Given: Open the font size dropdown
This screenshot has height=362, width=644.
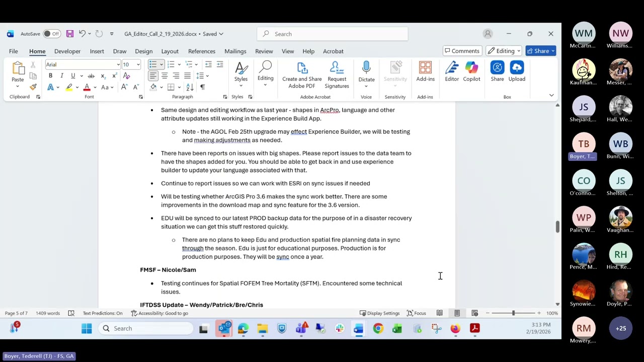Looking at the screenshot, I should point(138,64).
